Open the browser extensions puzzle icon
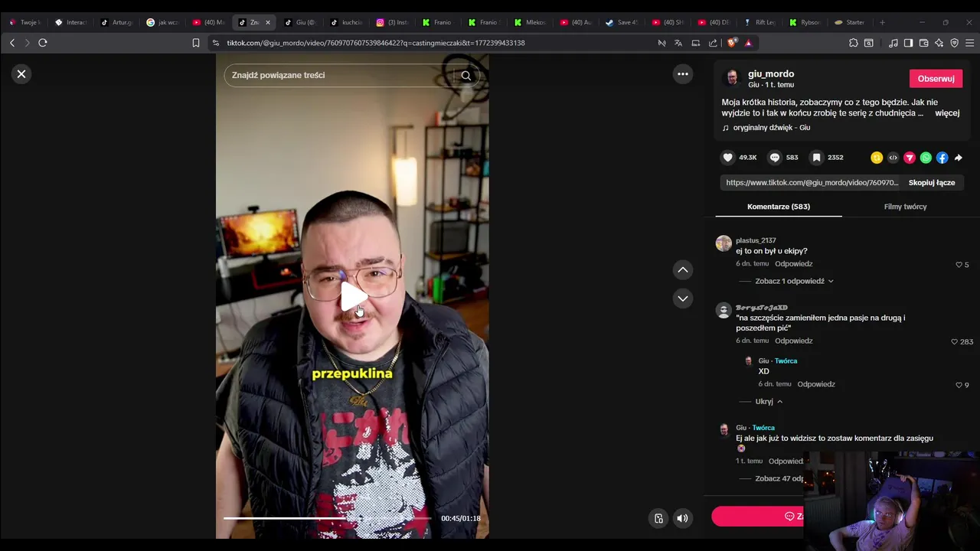The image size is (980, 551). tap(853, 43)
